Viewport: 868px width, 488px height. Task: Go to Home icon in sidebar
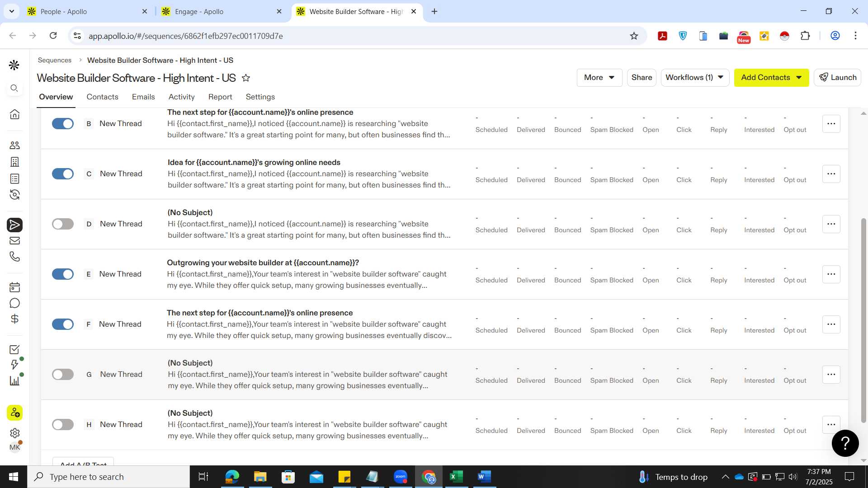click(x=14, y=114)
